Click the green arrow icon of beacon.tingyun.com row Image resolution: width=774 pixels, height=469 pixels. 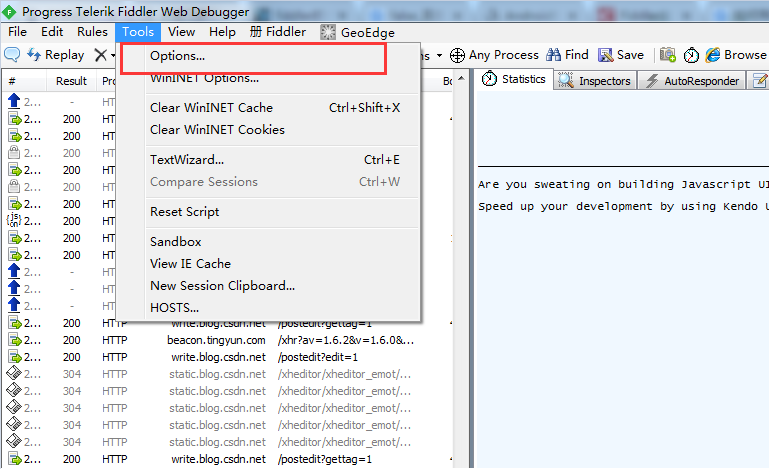click(15, 340)
